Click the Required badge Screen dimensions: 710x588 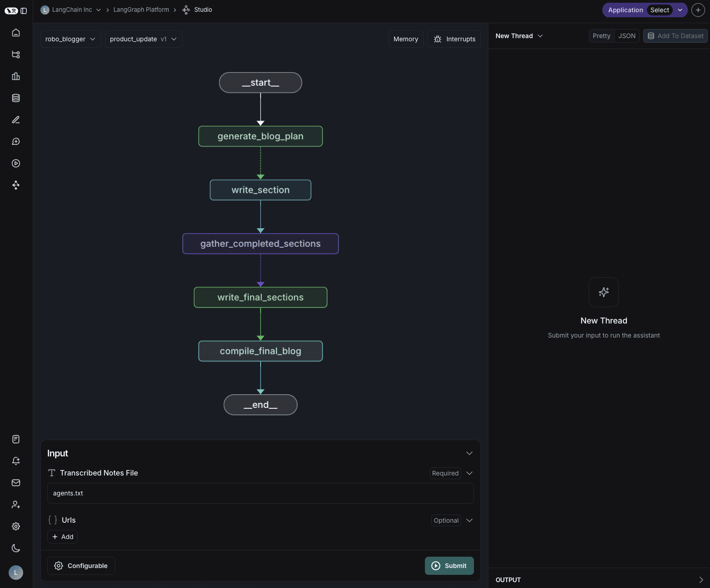pyautogui.click(x=445, y=473)
